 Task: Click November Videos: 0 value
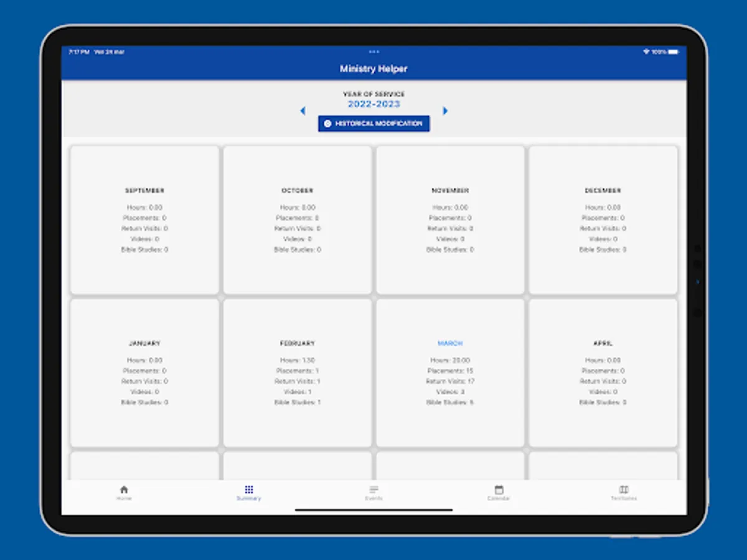click(x=450, y=239)
